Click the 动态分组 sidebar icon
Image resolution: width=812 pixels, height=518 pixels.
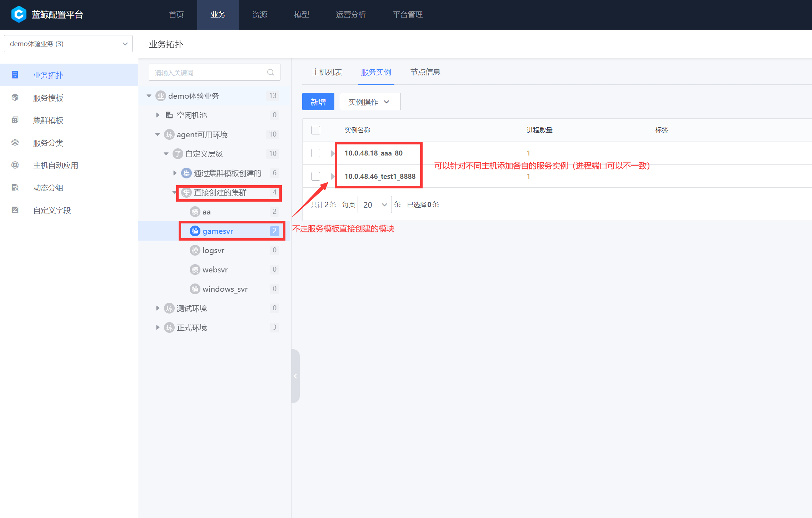click(15, 187)
